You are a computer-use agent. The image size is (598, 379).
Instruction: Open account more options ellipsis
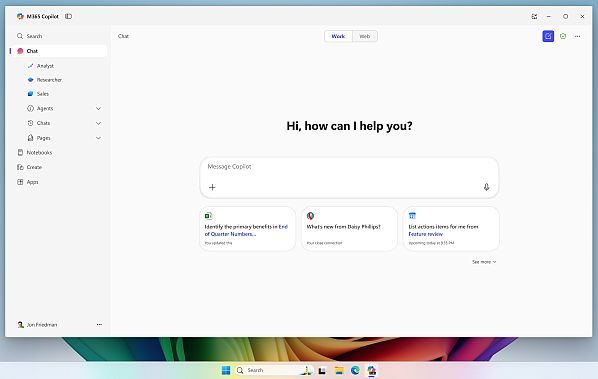[99, 324]
